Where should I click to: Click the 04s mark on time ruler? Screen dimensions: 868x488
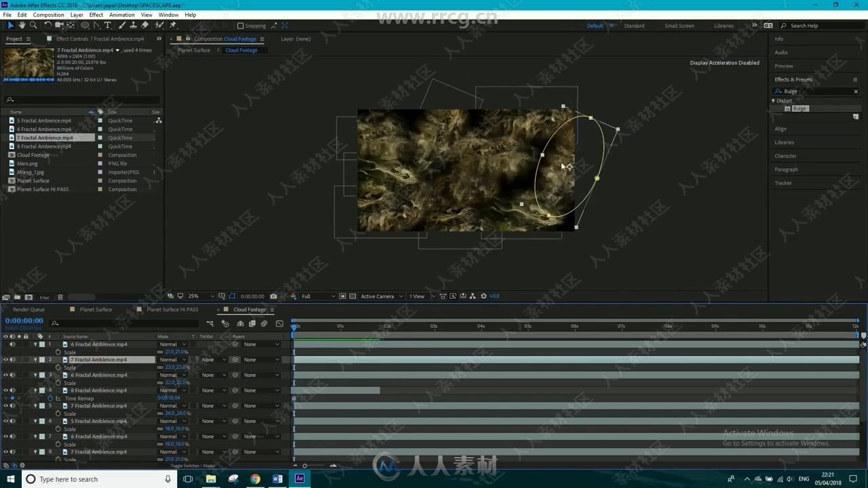[x=481, y=326]
